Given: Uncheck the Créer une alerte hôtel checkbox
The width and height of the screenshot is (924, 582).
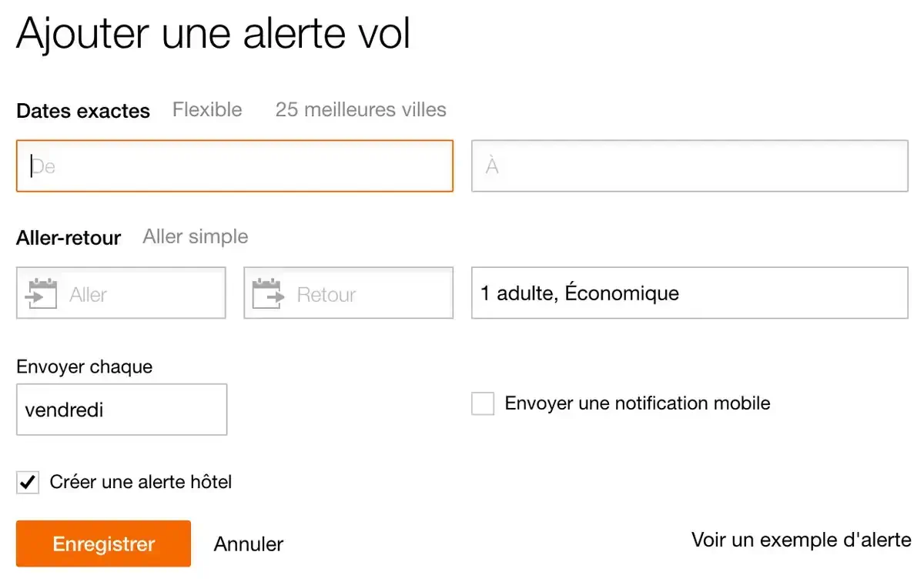Looking at the screenshot, I should 28,483.
